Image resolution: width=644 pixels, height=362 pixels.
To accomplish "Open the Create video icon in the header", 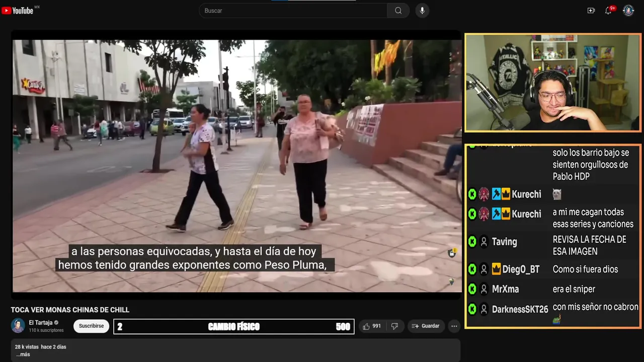I will coord(591,11).
